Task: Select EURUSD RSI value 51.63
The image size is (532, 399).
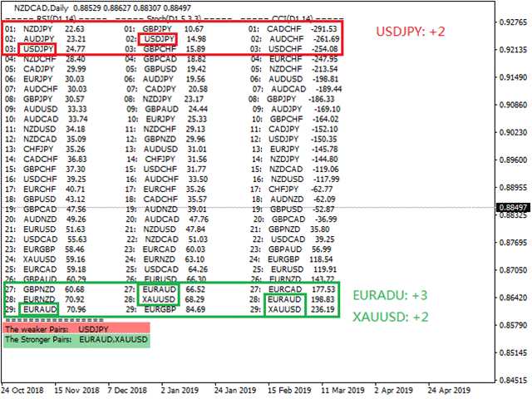Action: [x=76, y=229]
